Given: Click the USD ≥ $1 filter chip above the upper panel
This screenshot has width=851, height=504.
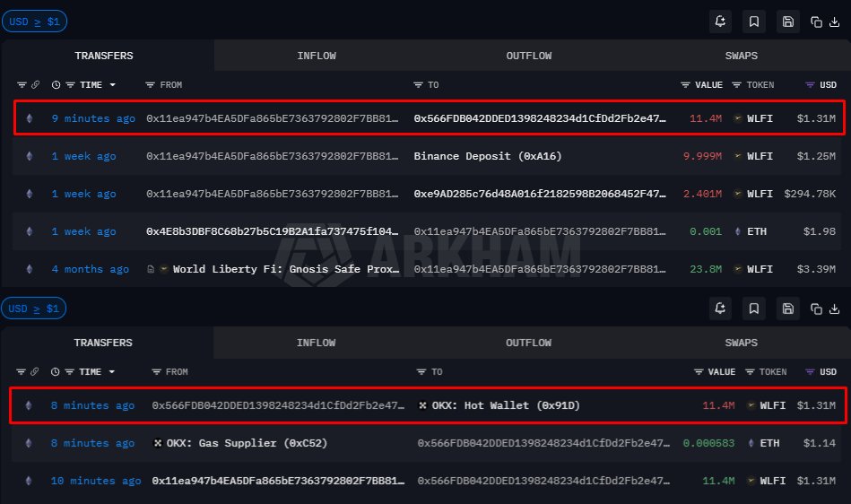Looking at the screenshot, I should (34, 22).
